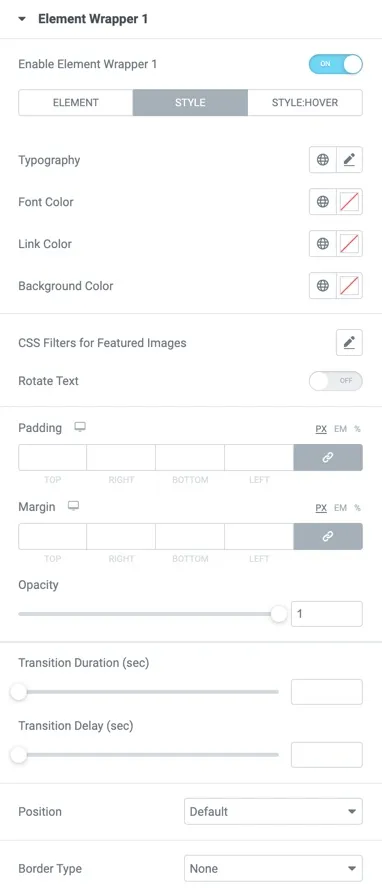Click the Opacity slider handle
Screen dimensions: 382x894
coord(279,614)
